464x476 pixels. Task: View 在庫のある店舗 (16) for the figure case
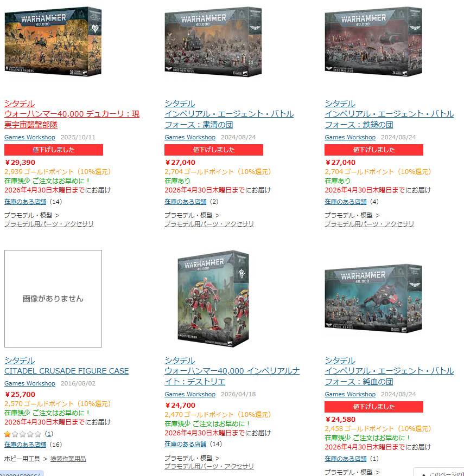25,445
